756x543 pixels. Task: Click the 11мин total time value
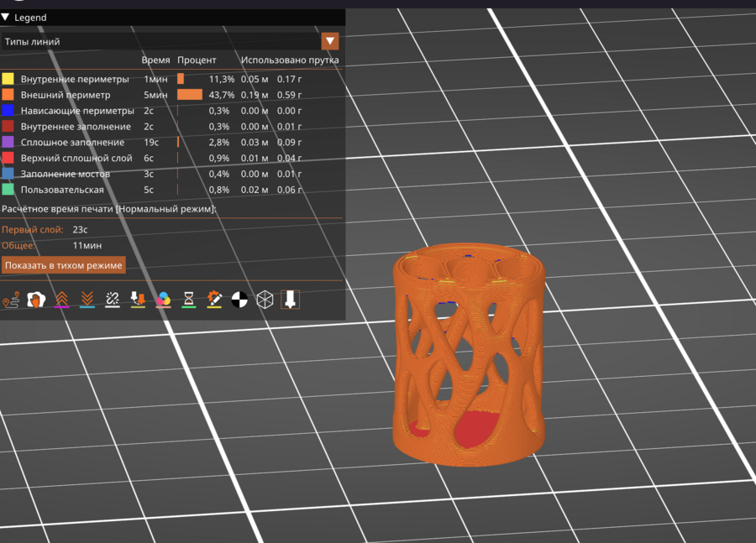[x=87, y=245]
